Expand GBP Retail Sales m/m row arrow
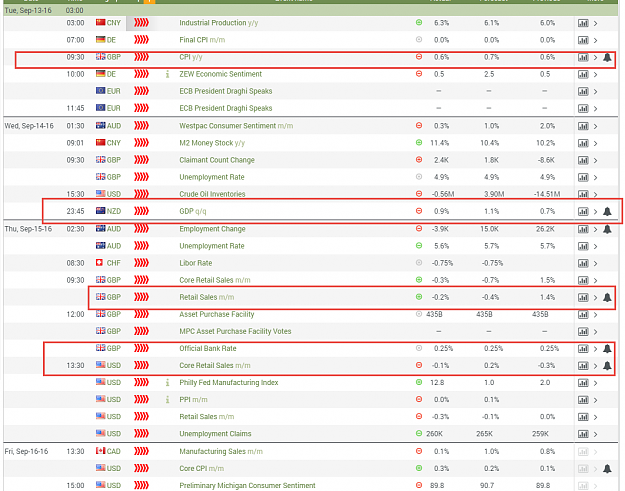The height and width of the screenshot is (491, 625). 596,298
